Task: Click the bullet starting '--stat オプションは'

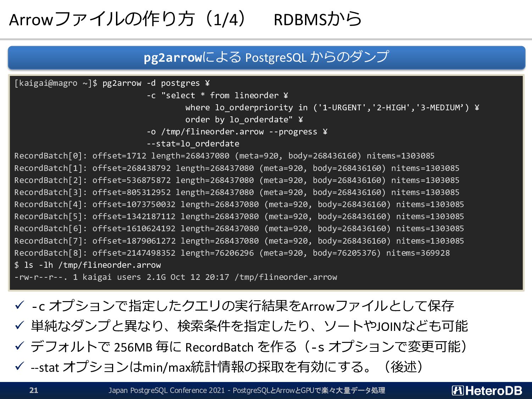Action: pyautogui.click(x=227, y=367)
